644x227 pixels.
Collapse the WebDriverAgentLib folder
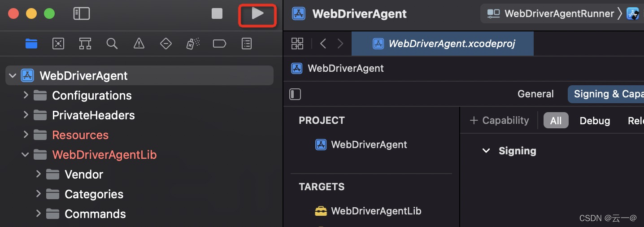click(x=26, y=155)
